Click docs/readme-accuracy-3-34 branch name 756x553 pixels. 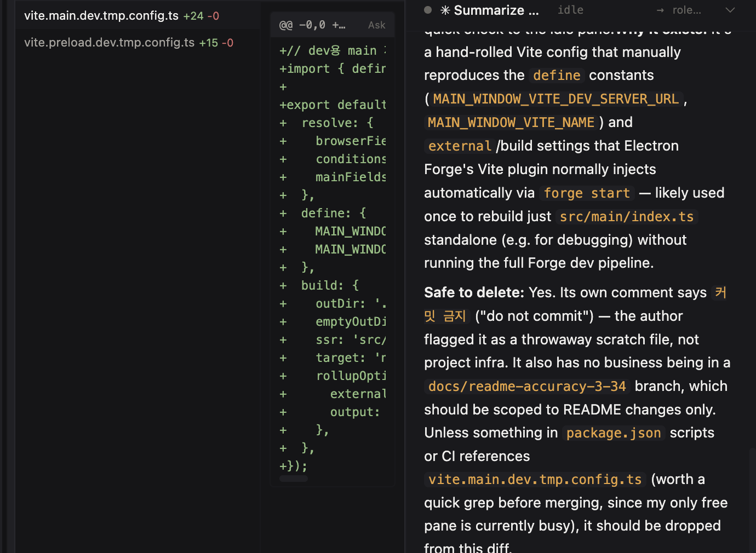pos(527,387)
